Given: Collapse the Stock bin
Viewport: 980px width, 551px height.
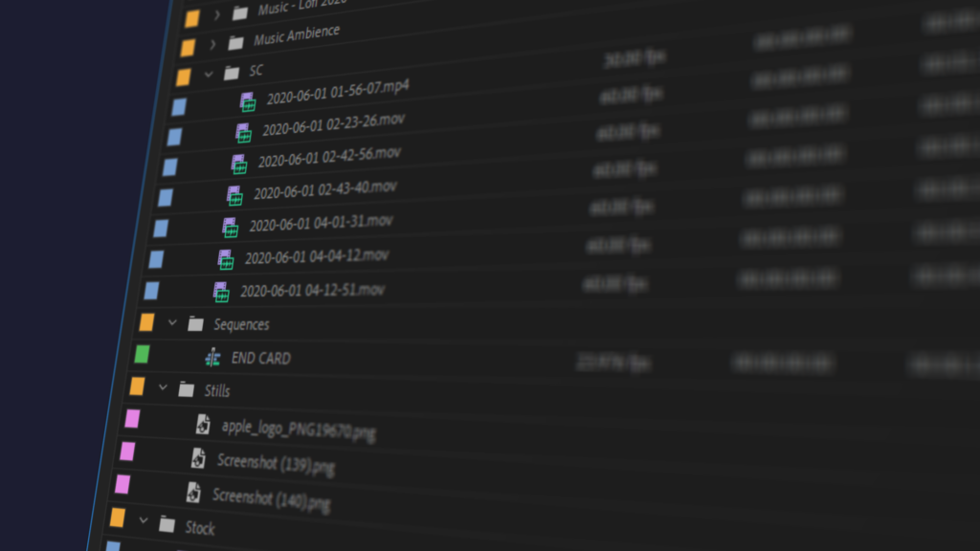Looking at the screenshot, I should tap(144, 521).
